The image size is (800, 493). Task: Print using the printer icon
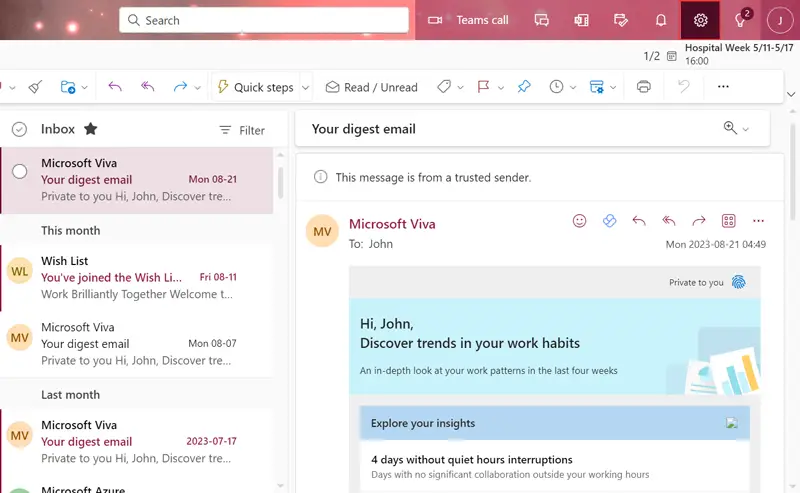pos(644,87)
